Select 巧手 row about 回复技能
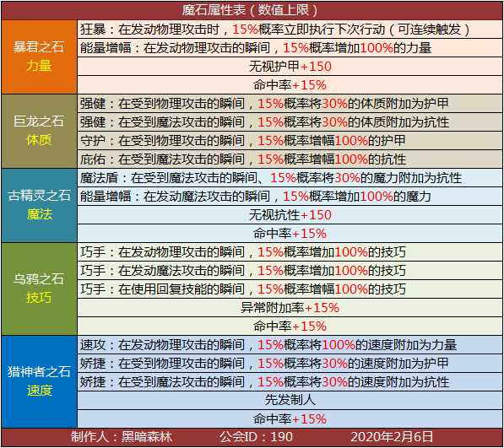The height and width of the screenshot is (448, 504). click(290, 289)
